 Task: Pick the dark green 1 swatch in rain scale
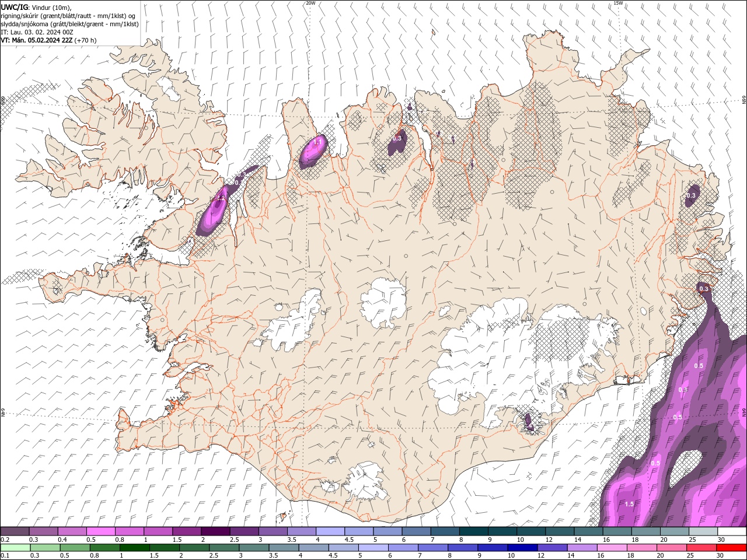[x=135, y=548]
